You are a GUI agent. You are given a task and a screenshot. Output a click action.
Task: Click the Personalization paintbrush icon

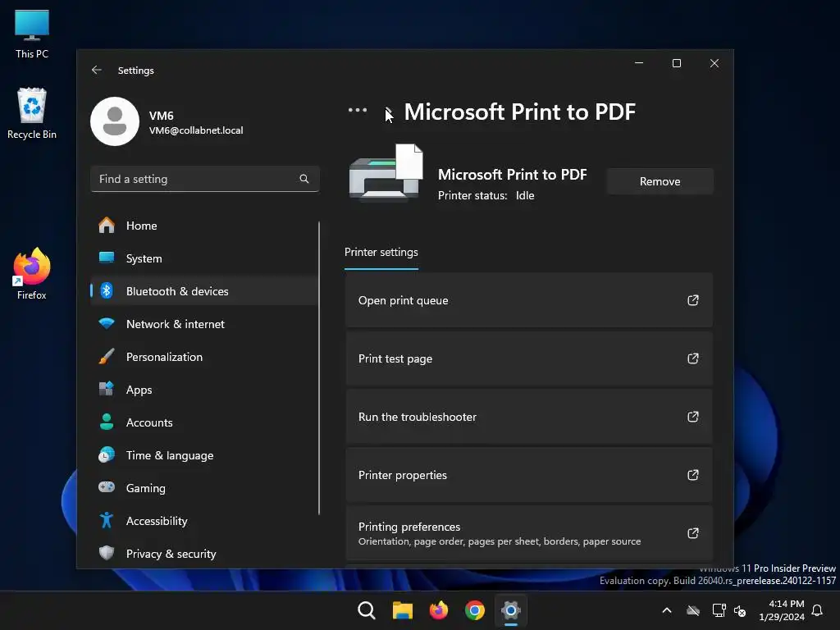(x=107, y=356)
